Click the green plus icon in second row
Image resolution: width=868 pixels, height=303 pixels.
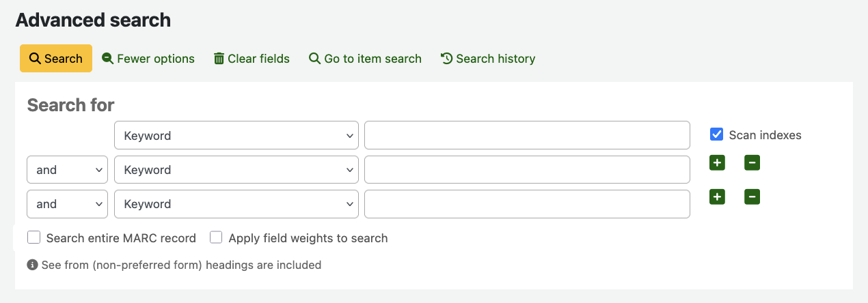[x=717, y=163]
